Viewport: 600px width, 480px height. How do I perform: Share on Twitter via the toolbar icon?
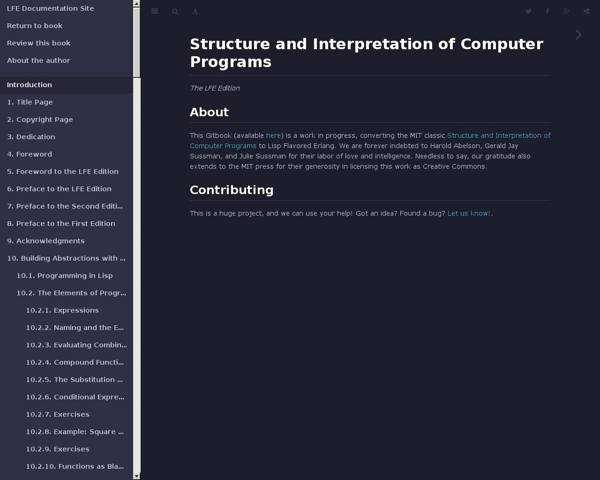coord(529,12)
